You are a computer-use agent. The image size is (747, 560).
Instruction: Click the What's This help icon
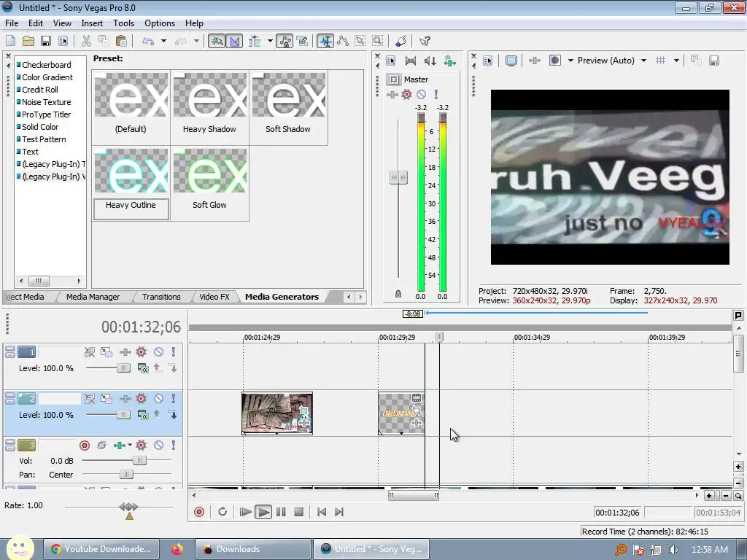point(425,41)
